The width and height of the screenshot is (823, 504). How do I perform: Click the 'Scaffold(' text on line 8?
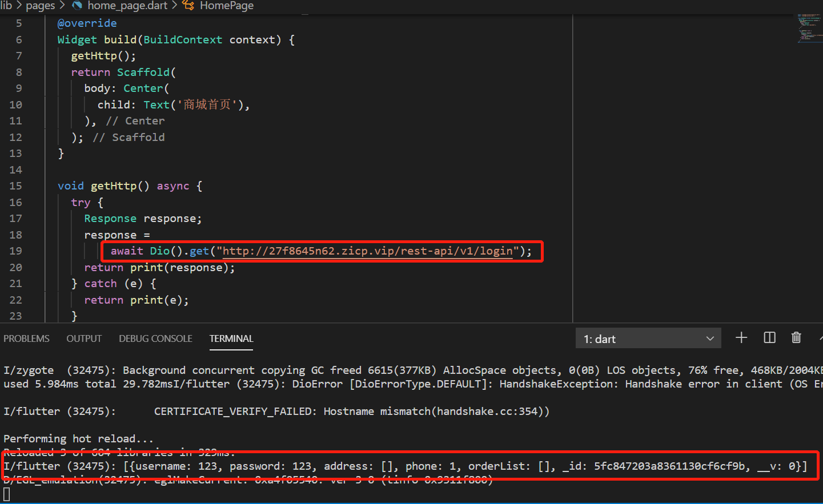(x=146, y=72)
